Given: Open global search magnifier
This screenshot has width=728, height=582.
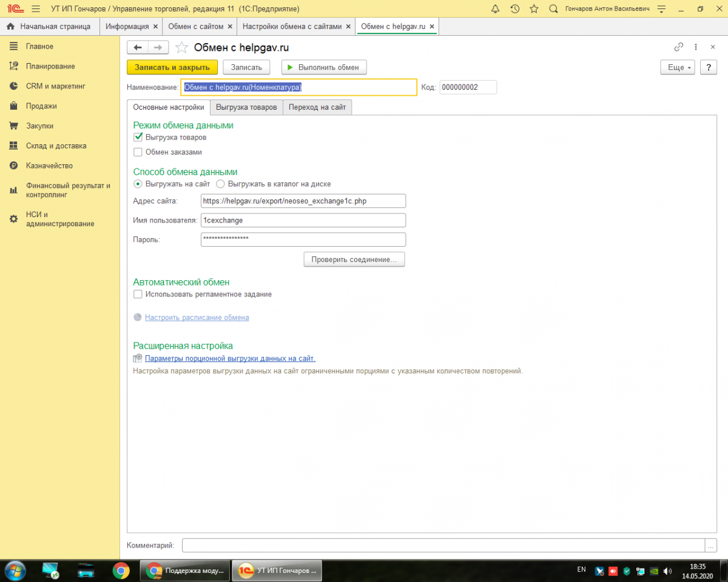Looking at the screenshot, I should click(553, 9).
